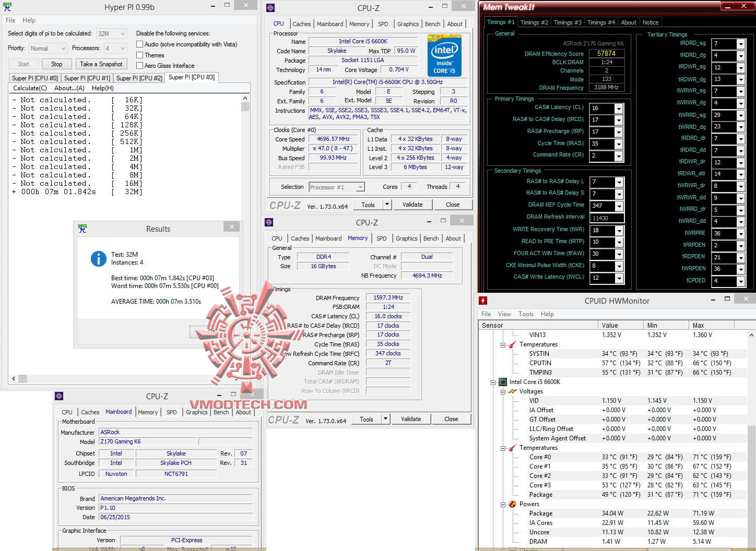Screen dimensions: 756x551
Task: Click the disabled Start button
Action: (x=23, y=64)
